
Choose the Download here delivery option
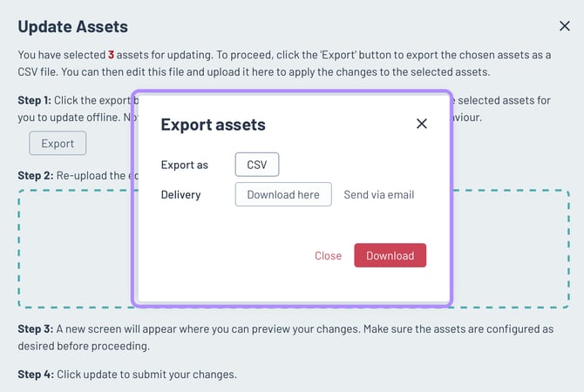[283, 194]
